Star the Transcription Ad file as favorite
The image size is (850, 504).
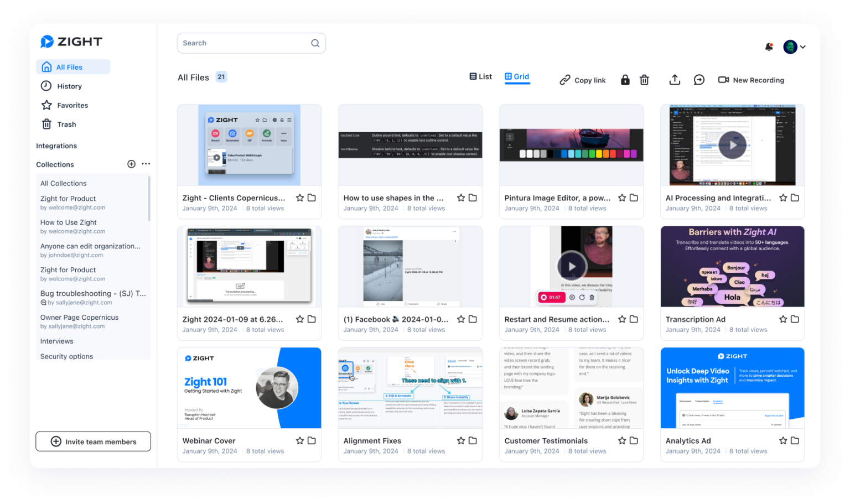click(x=783, y=319)
